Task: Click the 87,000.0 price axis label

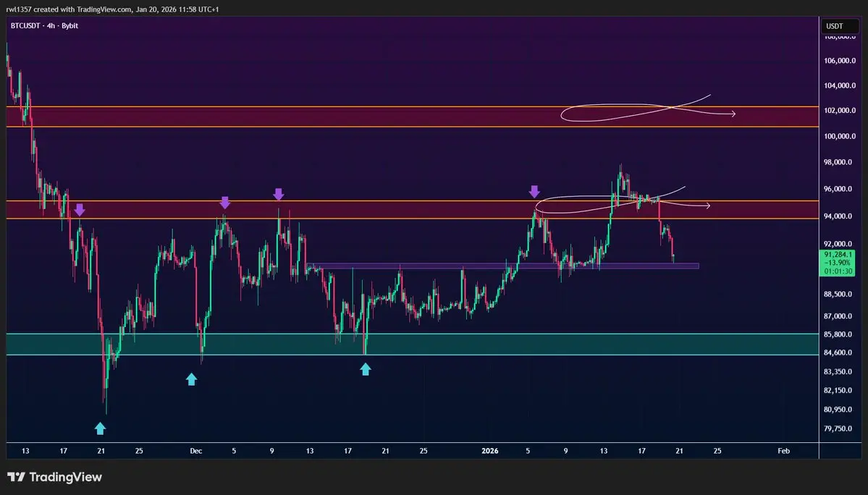Action: pos(840,316)
